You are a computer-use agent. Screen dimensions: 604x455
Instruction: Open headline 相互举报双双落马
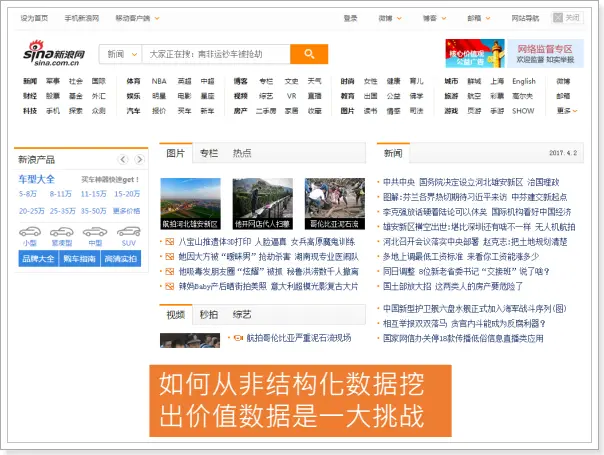[x=464, y=324]
